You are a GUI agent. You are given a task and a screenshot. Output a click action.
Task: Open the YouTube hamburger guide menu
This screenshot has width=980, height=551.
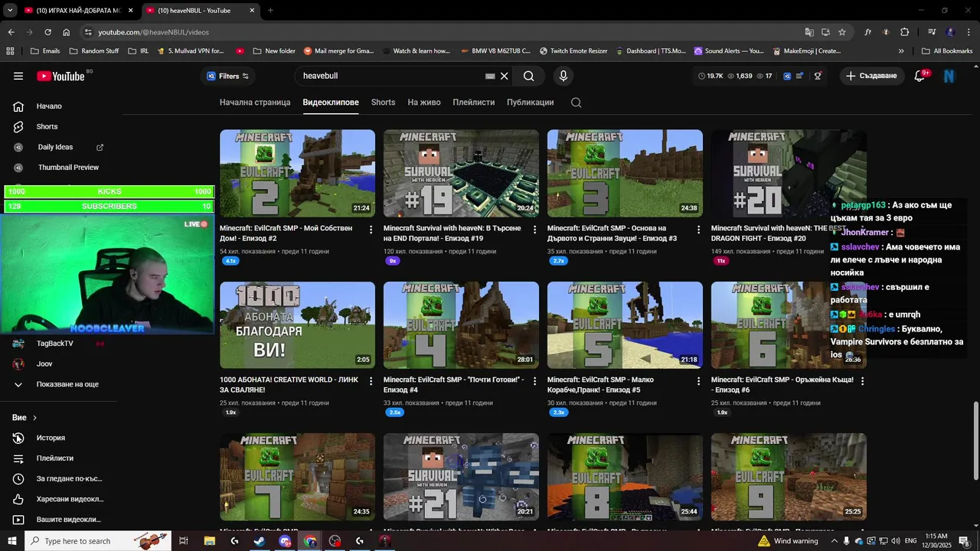(18, 76)
